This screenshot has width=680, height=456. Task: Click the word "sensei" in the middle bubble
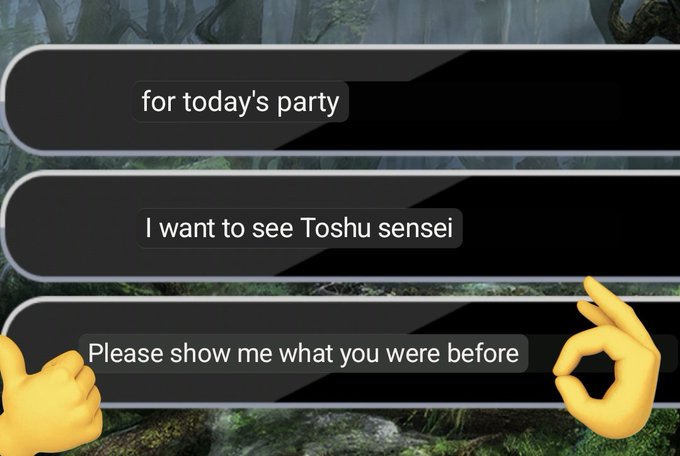click(415, 228)
